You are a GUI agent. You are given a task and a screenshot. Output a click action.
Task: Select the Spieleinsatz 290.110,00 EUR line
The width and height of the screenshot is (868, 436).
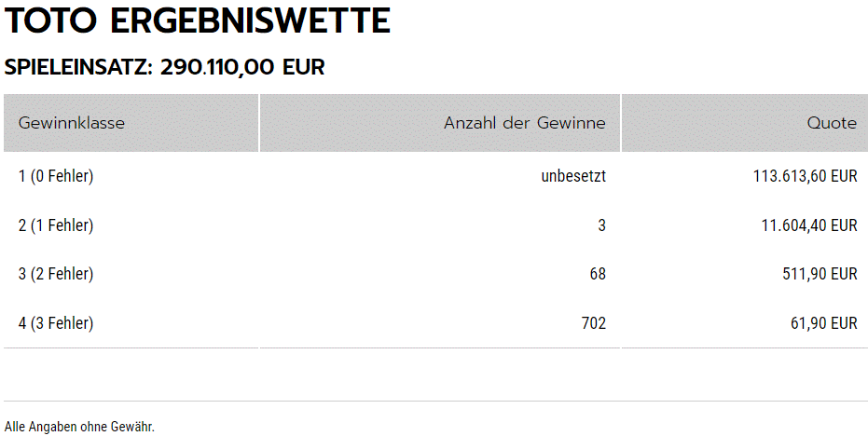[164, 67]
